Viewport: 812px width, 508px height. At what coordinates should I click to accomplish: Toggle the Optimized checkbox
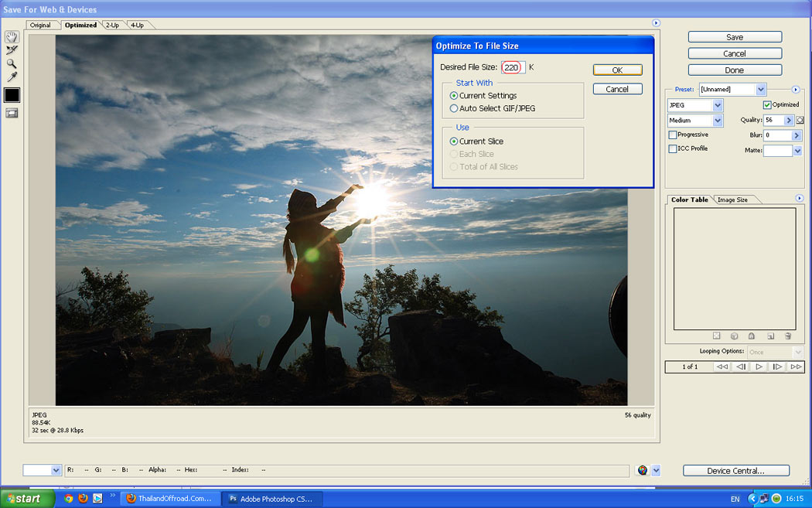point(767,105)
